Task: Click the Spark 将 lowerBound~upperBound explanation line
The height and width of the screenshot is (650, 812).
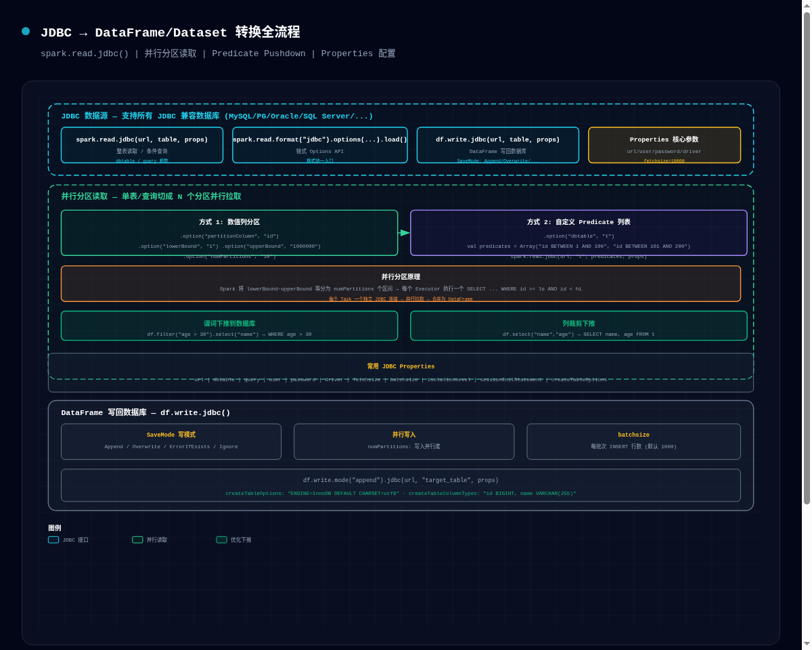Action: 401,289
